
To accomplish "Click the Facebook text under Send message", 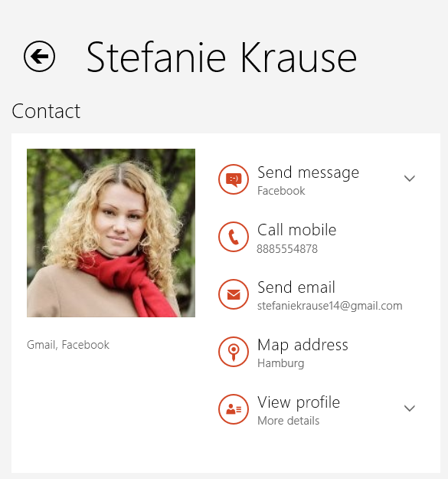I will pyautogui.click(x=281, y=191).
